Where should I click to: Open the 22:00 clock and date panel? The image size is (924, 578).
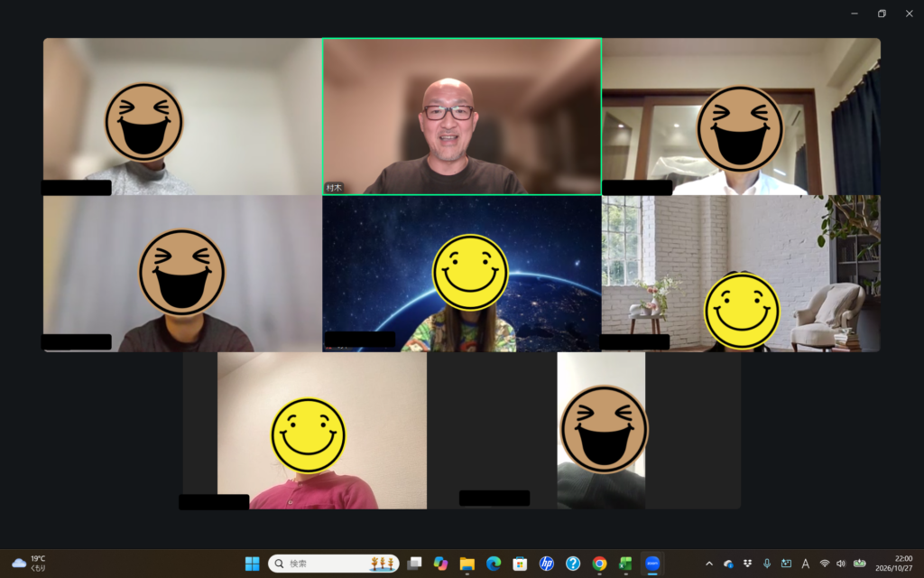[x=894, y=564]
